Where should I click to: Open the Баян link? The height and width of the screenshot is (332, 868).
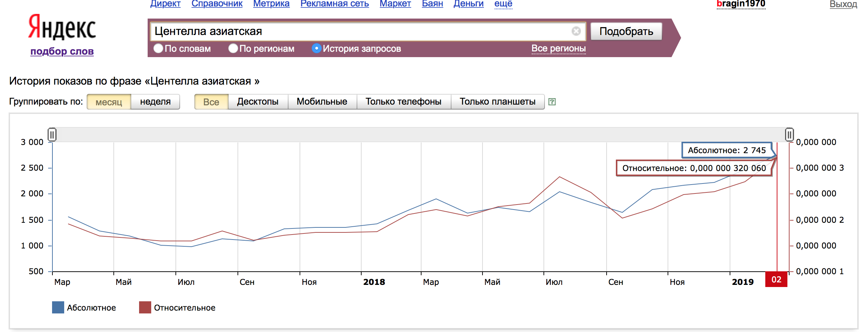point(432,4)
